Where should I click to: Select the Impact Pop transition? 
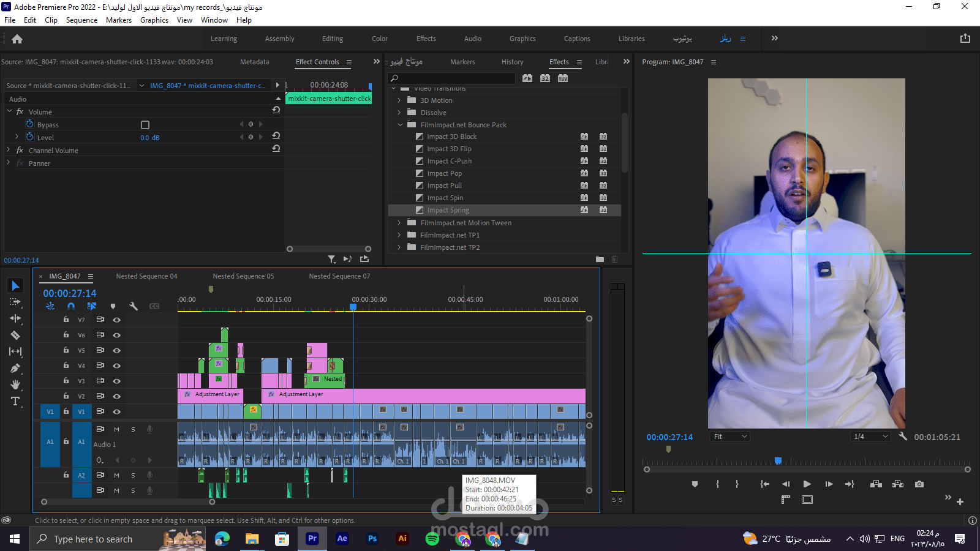[445, 173]
